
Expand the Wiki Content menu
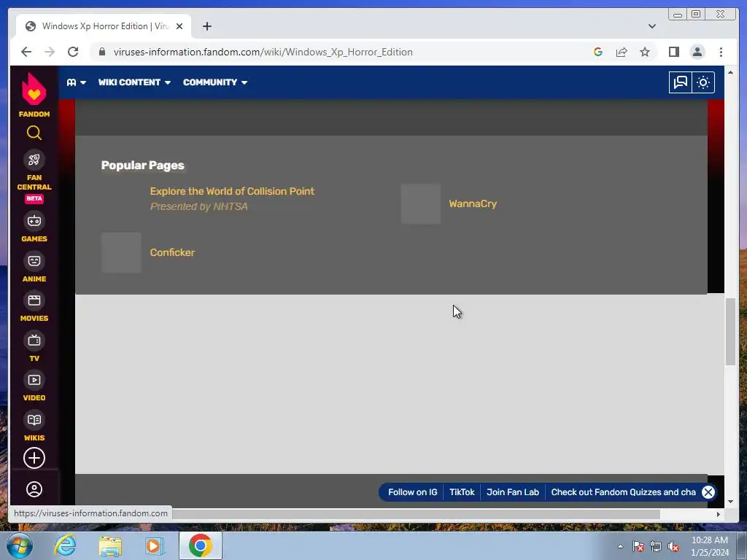click(134, 82)
